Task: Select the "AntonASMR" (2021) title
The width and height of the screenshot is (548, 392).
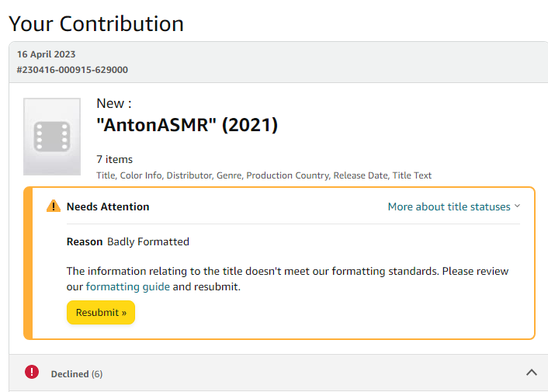Action: click(186, 125)
